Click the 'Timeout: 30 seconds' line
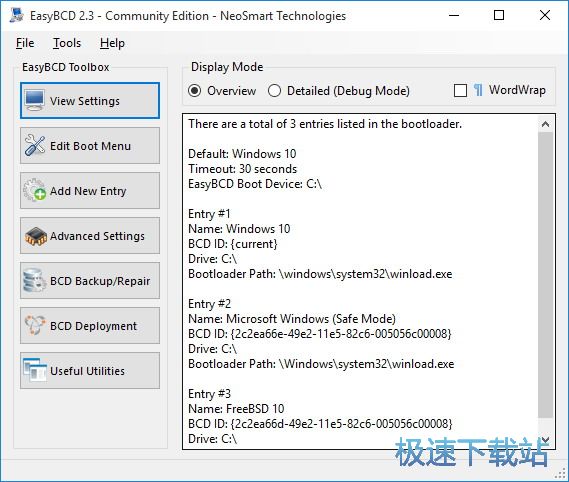569x482 pixels. (x=242, y=169)
